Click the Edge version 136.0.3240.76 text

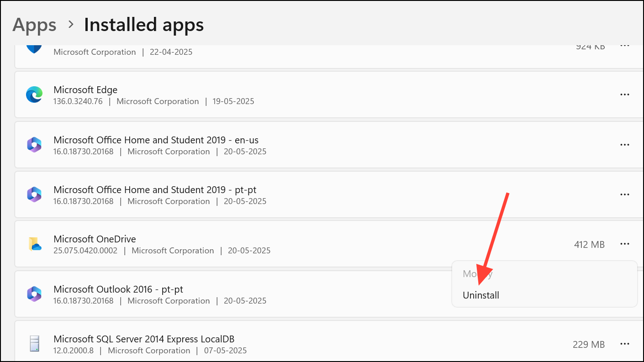pos(79,101)
